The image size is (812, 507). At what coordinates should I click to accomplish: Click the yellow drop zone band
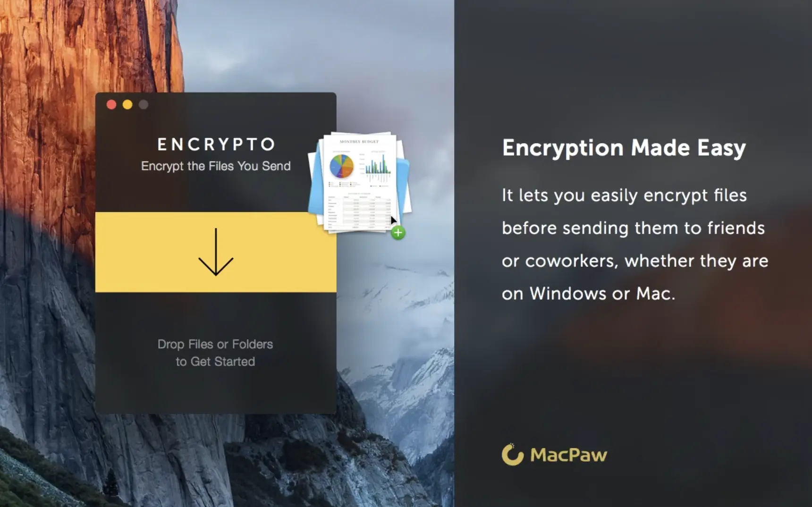point(216,252)
